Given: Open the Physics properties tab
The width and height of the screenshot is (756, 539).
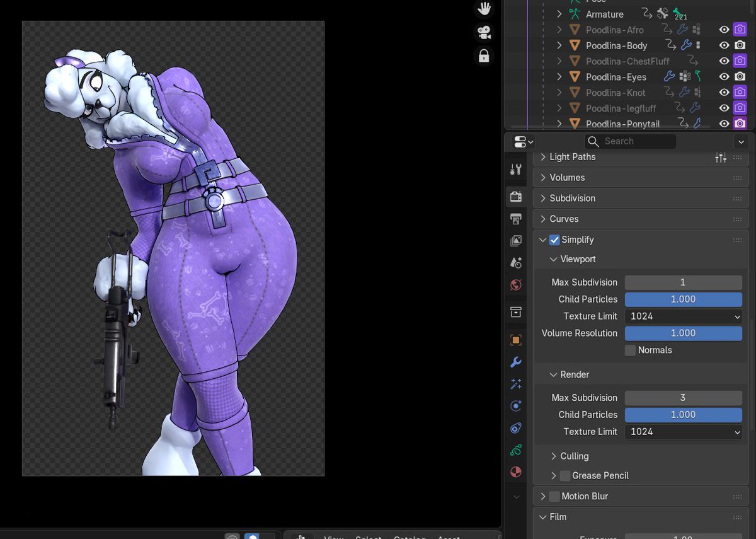Looking at the screenshot, I should point(516,406).
